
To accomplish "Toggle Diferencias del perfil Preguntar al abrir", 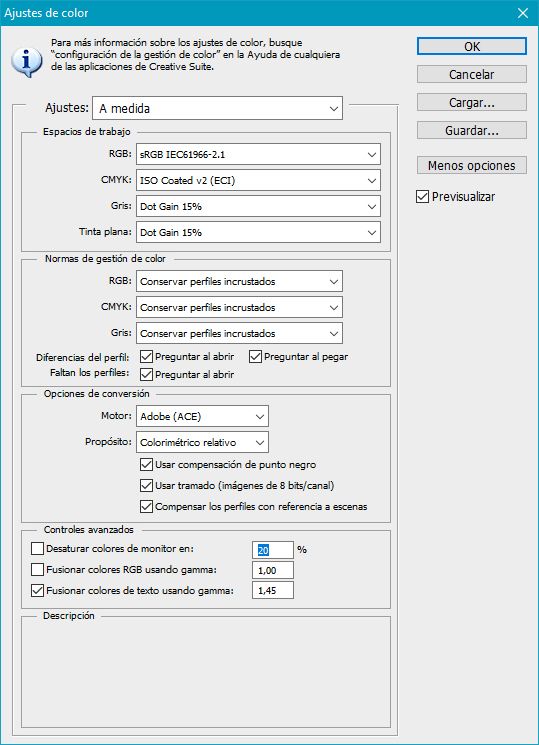I will pyautogui.click(x=146, y=356).
